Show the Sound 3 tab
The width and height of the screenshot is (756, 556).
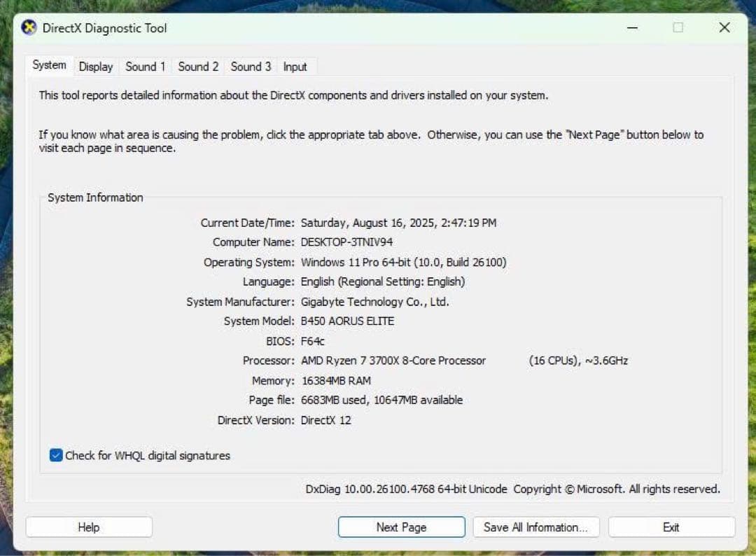pyautogui.click(x=251, y=67)
